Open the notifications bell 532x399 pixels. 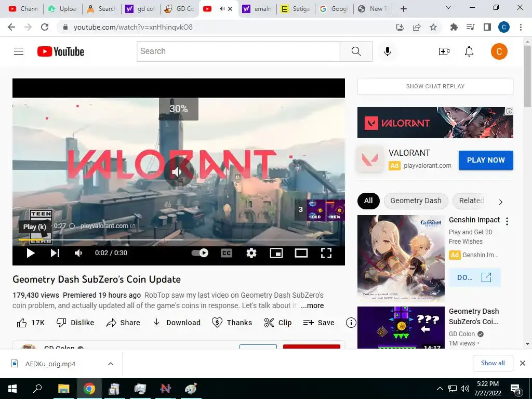point(469,51)
